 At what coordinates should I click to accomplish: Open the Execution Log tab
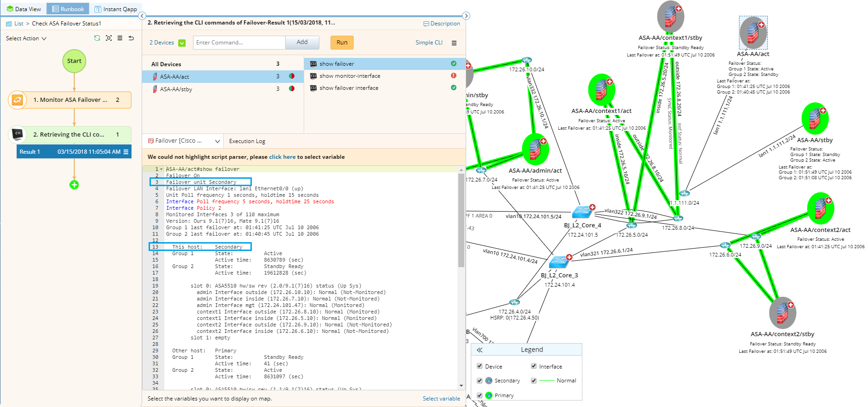247,141
